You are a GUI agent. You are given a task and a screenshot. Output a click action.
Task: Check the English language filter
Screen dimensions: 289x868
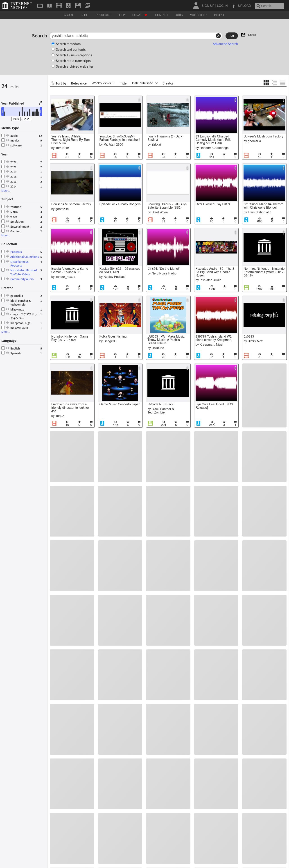click(3, 348)
